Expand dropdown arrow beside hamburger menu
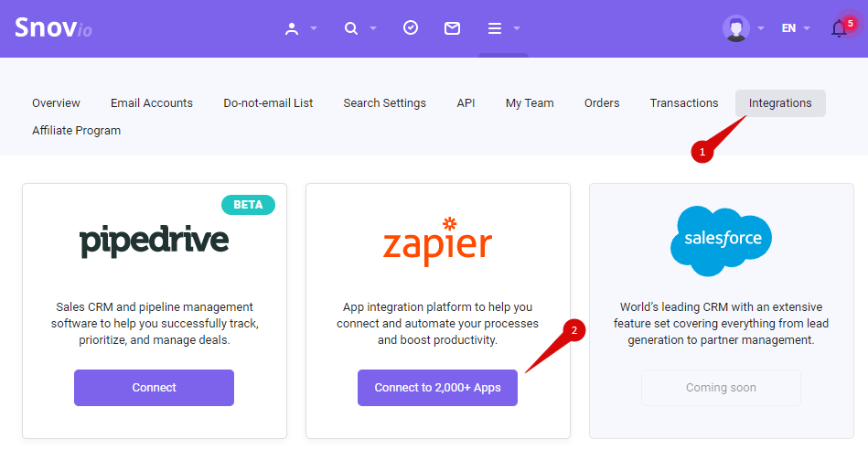The image size is (868, 461). pyautogui.click(x=517, y=28)
